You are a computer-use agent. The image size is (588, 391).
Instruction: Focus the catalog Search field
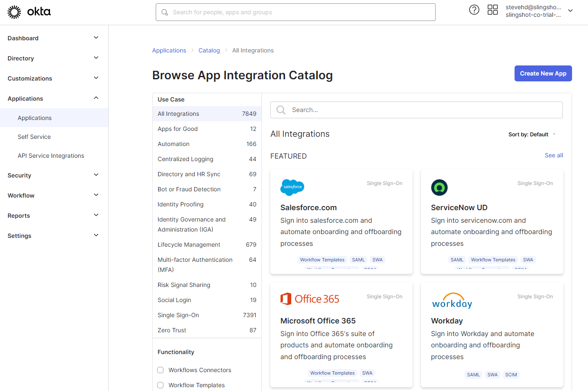tap(416, 110)
